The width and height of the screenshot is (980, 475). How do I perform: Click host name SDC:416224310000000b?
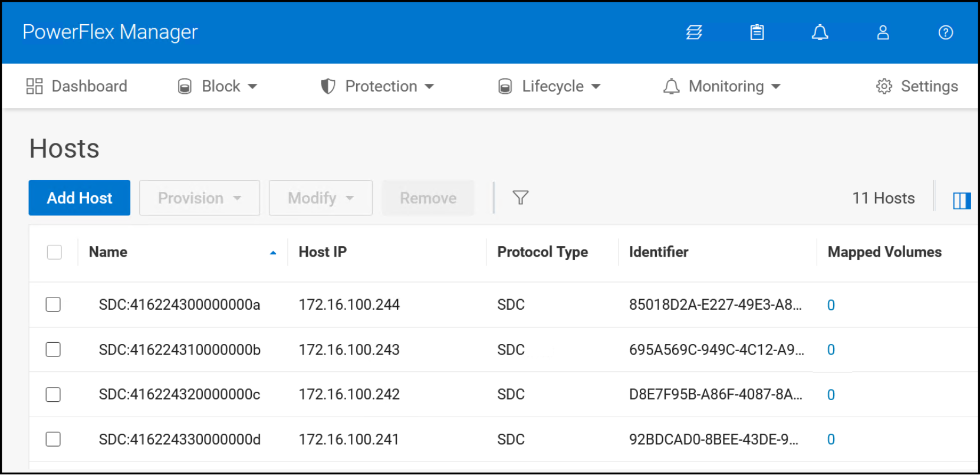(180, 349)
